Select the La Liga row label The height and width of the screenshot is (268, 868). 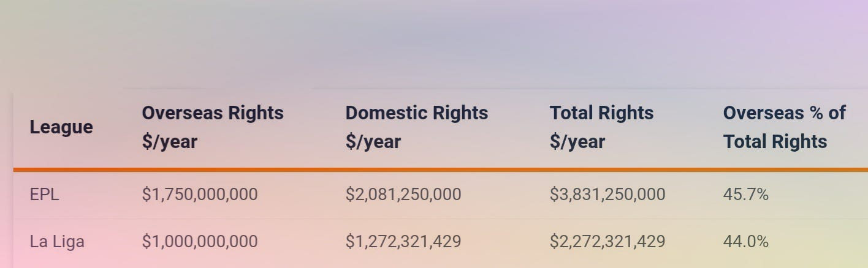point(57,242)
